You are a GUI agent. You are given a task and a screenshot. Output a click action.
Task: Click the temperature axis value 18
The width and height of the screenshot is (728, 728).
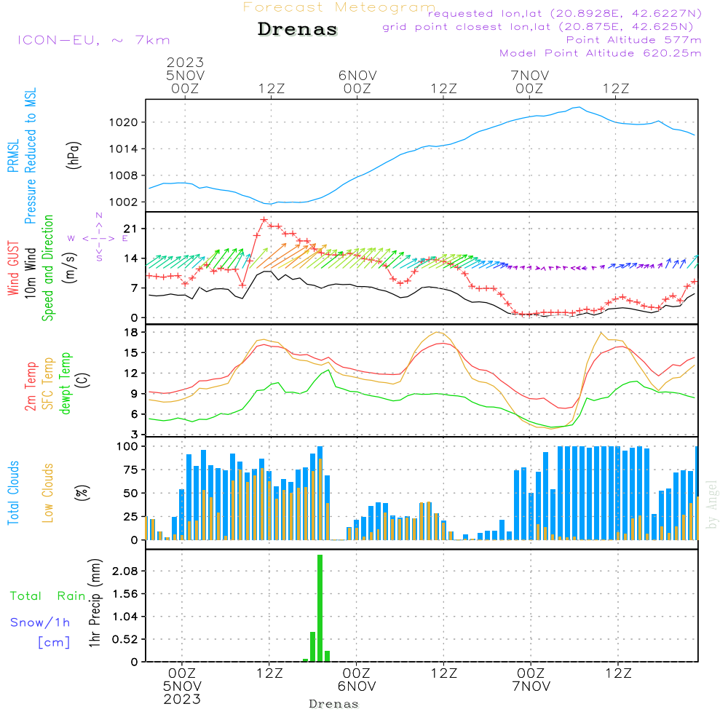click(x=131, y=333)
